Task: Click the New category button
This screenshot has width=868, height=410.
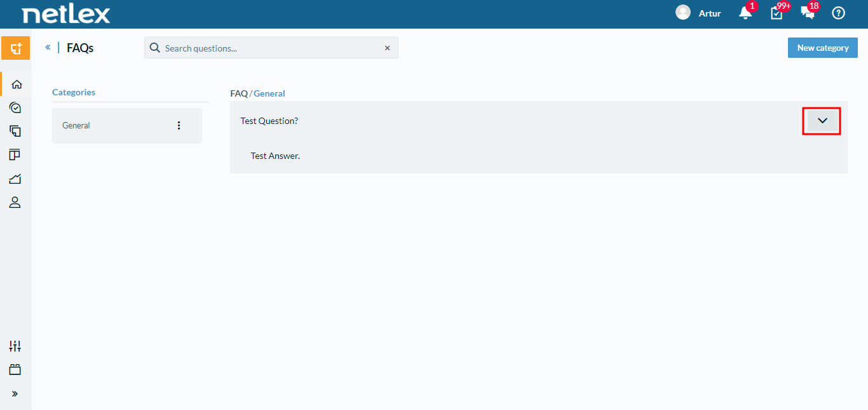Action: click(x=823, y=48)
